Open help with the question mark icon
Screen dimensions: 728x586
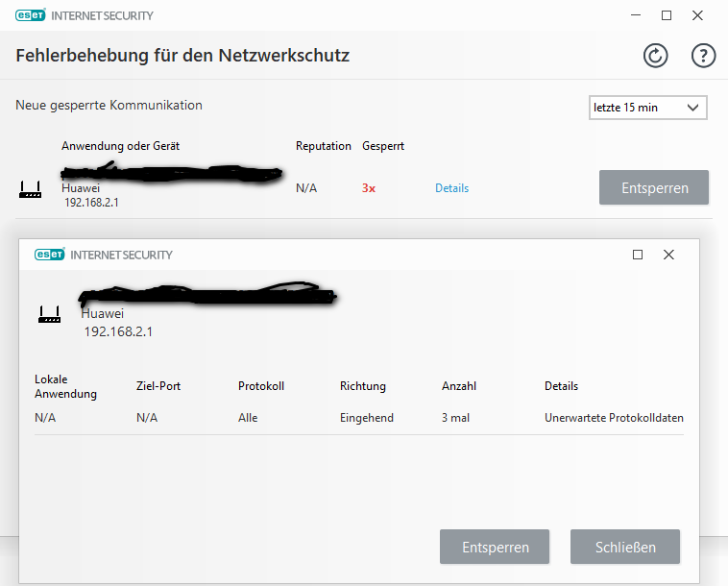click(x=703, y=56)
